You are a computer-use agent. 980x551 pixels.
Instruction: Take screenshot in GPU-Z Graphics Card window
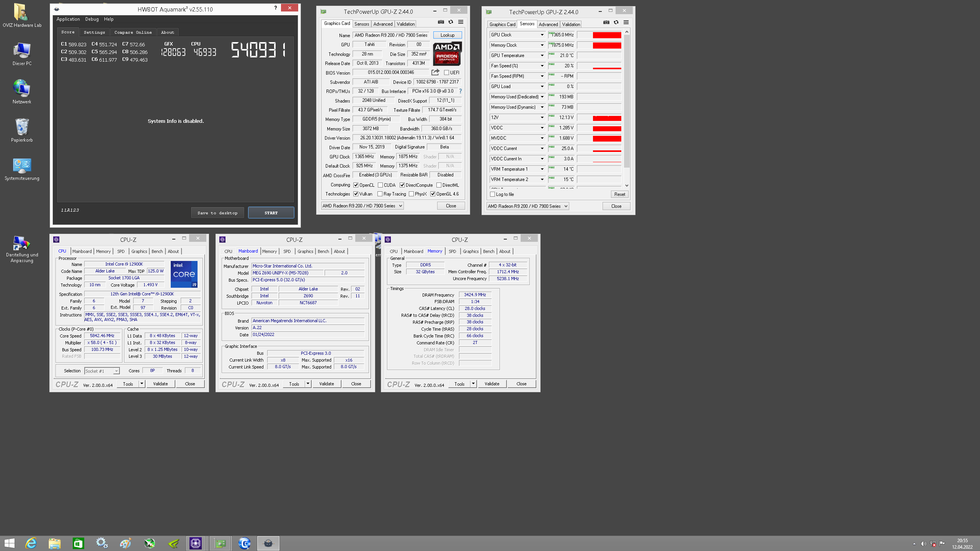tap(441, 22)
